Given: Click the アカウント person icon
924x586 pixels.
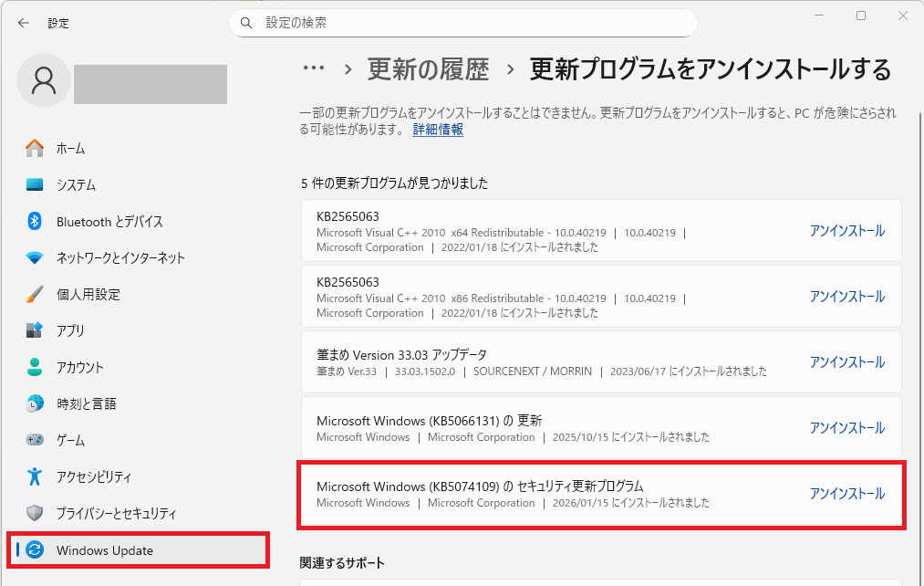Looking at the screenshot, I should [35, 367].
